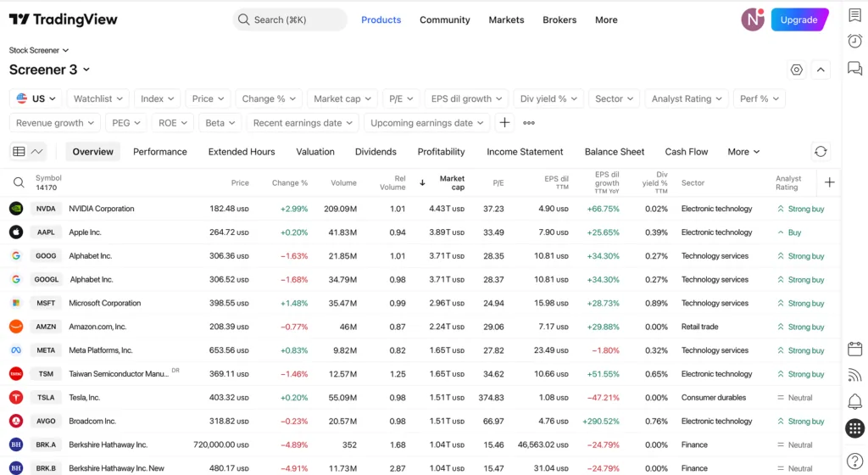This screenshot has height=475, width=868.
Task: Click the Market cap sort arrow
Action: [x=422, y=182]
